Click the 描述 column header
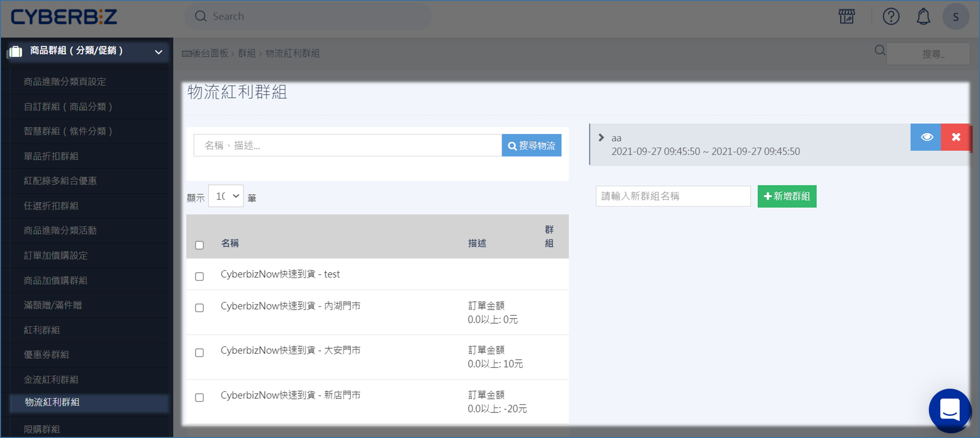The height and width of the screenshot is (438, 980). point(477,243)
